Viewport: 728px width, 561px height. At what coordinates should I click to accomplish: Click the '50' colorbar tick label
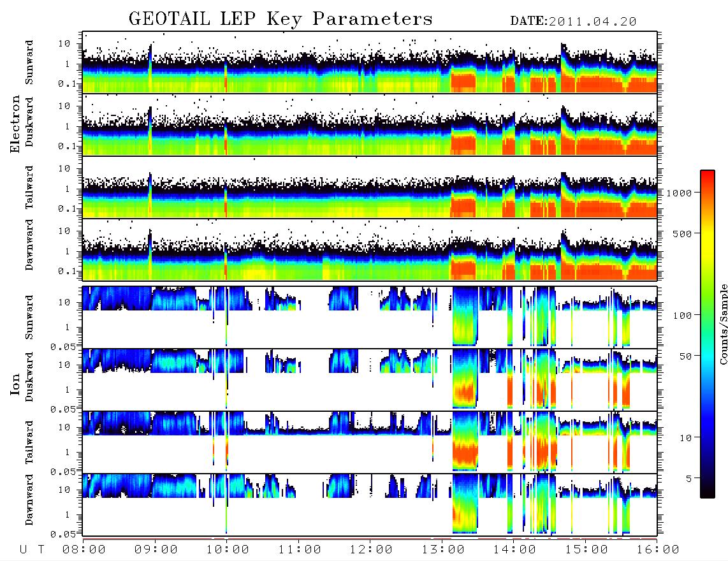[685, 356]
